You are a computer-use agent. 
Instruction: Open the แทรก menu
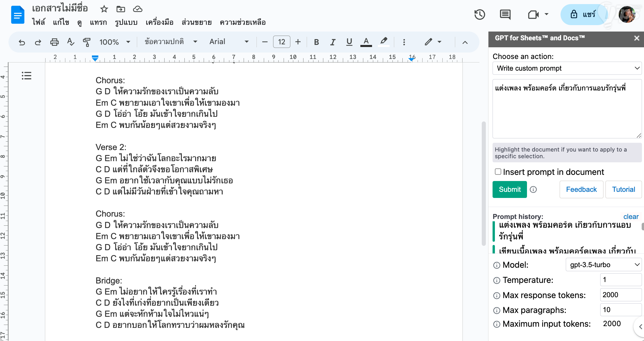(98, 22)
